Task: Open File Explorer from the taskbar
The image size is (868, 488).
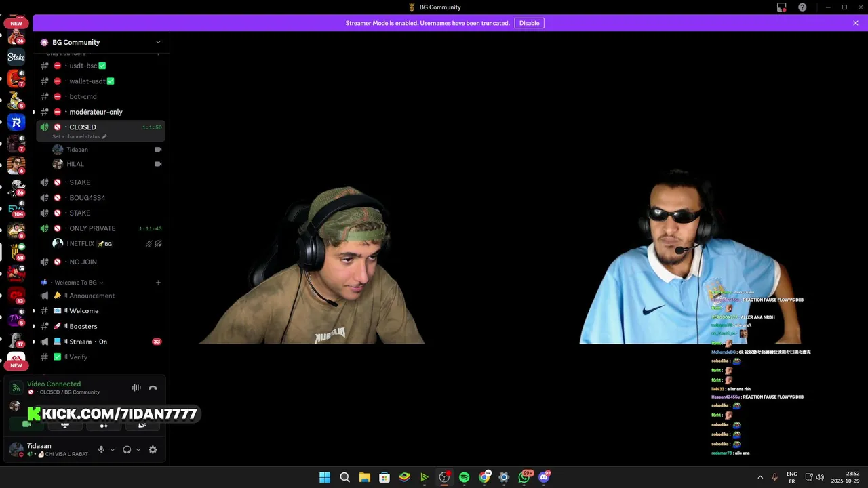Action: coord(365,477)
